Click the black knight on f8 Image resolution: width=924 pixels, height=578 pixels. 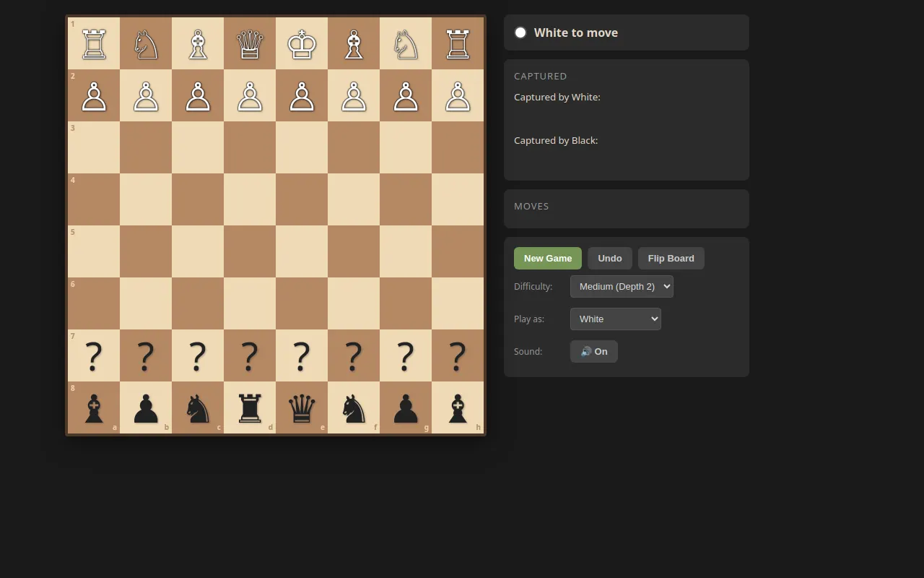pos(354,407)
